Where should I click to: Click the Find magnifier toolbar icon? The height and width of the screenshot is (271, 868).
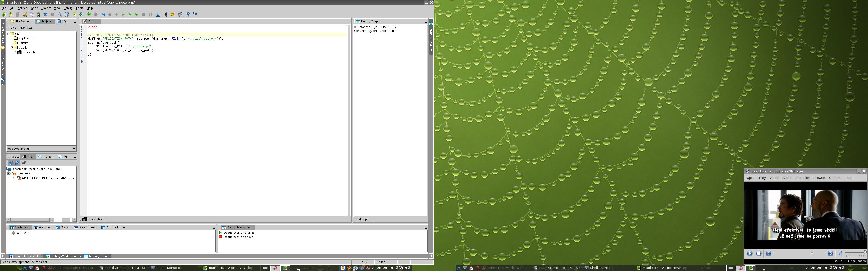[60, 14]
